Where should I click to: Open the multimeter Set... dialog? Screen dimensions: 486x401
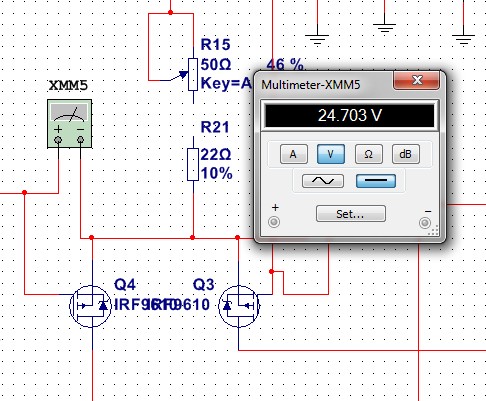[351, 214]
